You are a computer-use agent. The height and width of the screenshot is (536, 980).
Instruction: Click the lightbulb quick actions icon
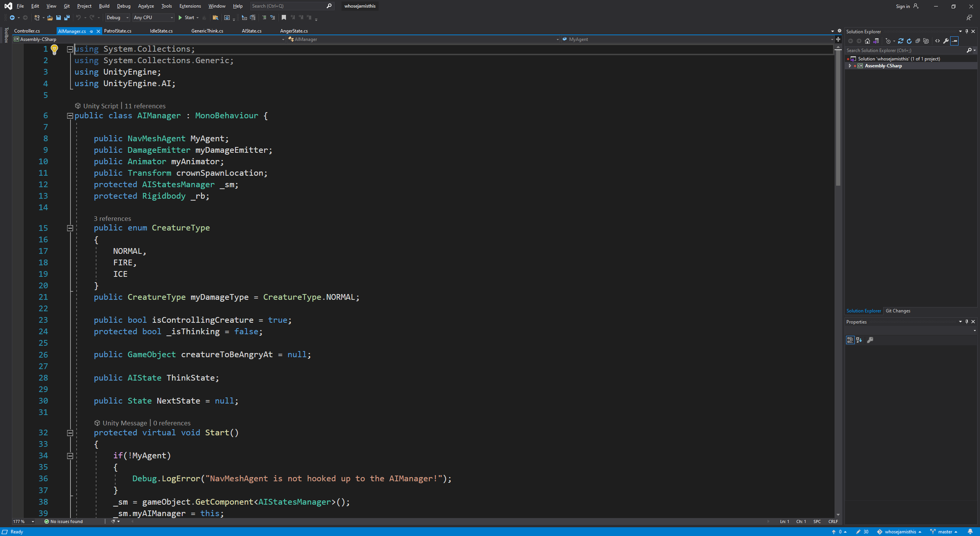[54, 49]
